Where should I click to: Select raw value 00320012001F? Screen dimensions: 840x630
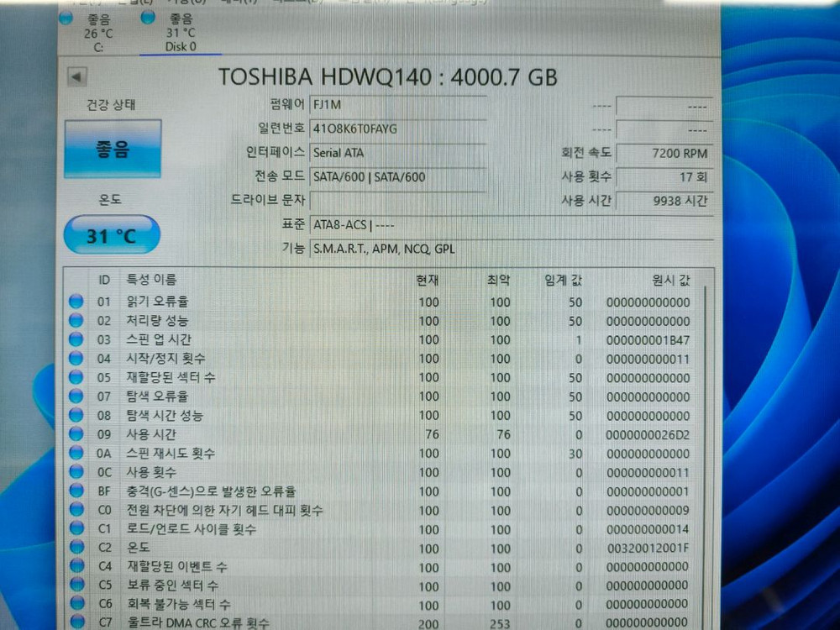pos(648,549)
